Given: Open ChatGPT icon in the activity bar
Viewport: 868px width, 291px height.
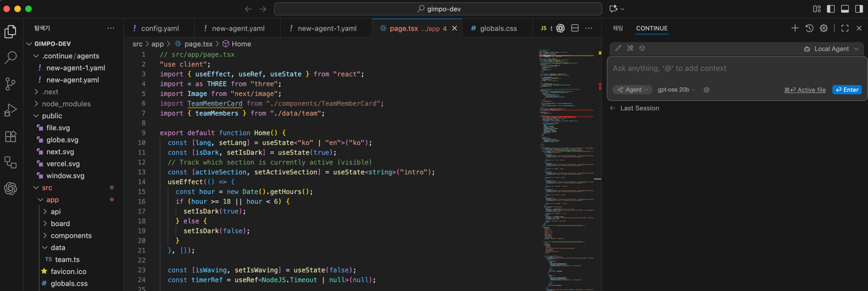Looking at the screenshot, I should (x=10, y=189).
